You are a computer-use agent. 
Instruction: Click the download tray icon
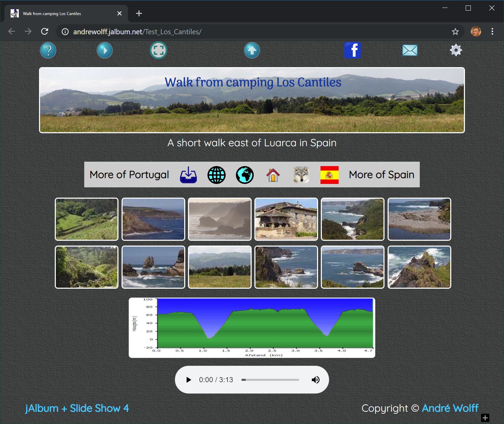point(188,175)
